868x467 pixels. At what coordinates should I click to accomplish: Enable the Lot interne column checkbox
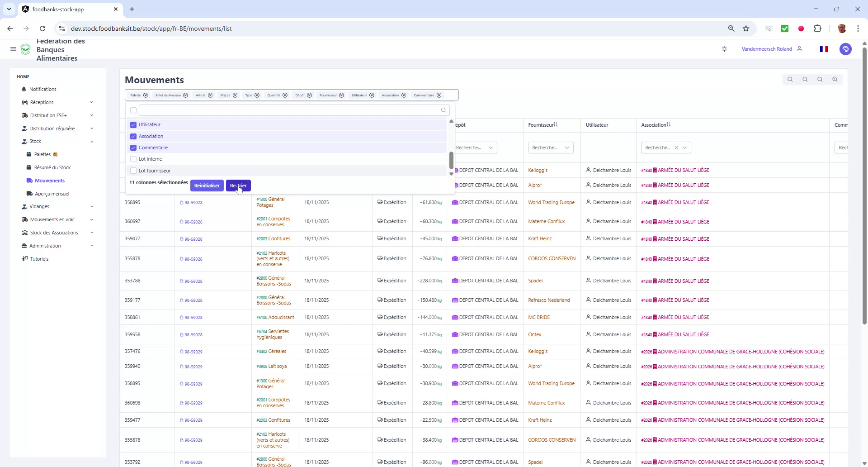(133, 159)
